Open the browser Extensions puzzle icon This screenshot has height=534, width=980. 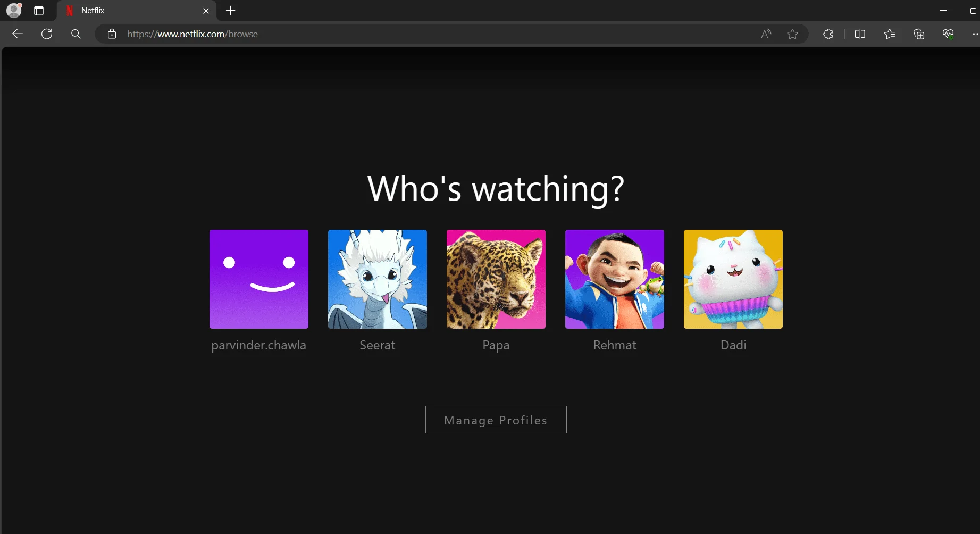tap(828, 34)
